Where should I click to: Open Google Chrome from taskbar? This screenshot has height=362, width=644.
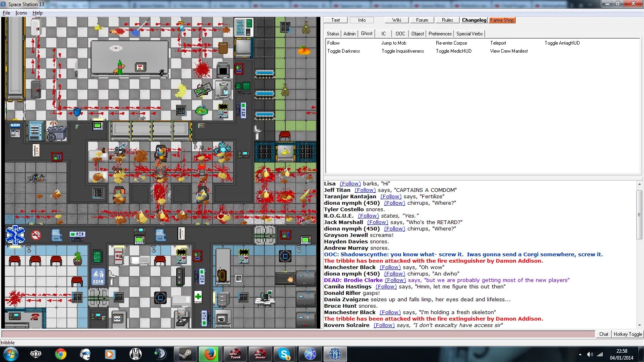(61, 354)
